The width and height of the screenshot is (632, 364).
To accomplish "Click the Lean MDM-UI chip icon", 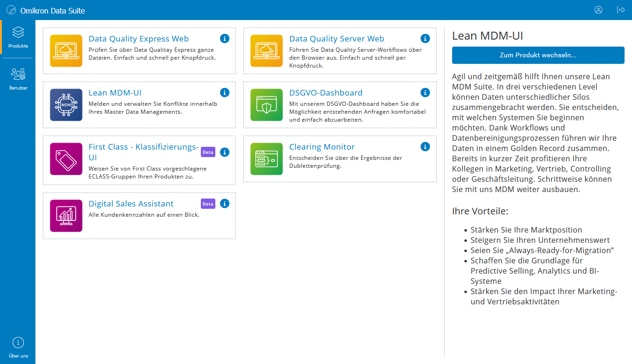I will [x=66, y=105].
